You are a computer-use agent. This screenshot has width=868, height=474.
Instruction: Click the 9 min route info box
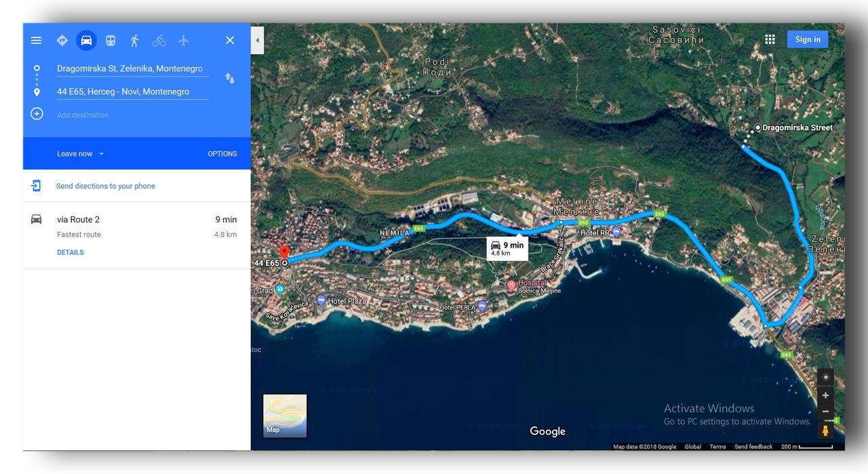click(x=507, y=248)
